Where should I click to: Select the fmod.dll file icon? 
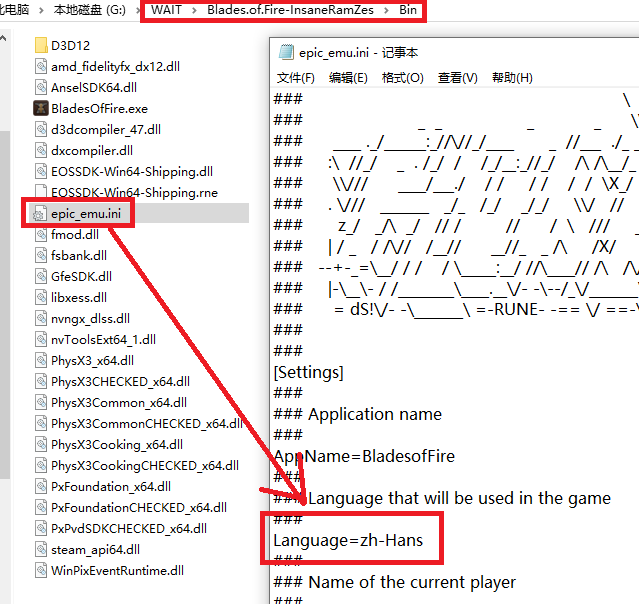pyautogui.click(x=41, y=234)
